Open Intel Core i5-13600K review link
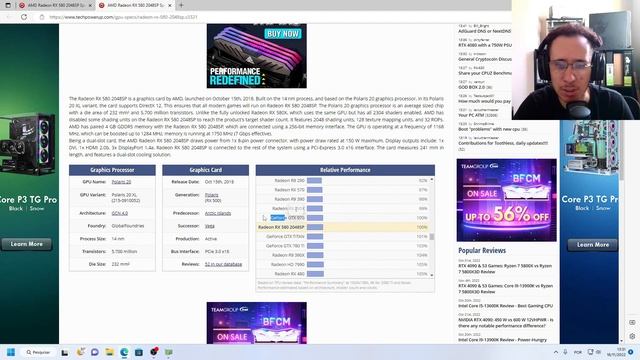Viewport: 640px width, 360px height. 505,306
